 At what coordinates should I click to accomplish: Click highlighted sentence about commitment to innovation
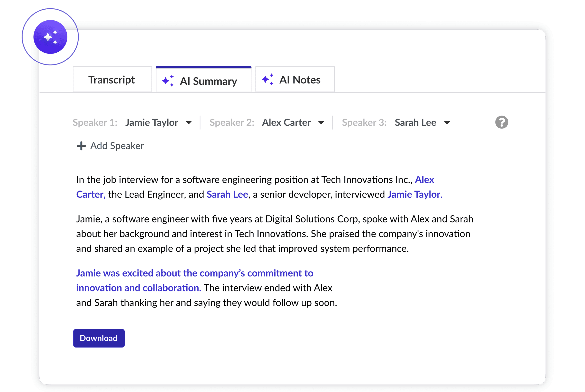click(194, 280)
